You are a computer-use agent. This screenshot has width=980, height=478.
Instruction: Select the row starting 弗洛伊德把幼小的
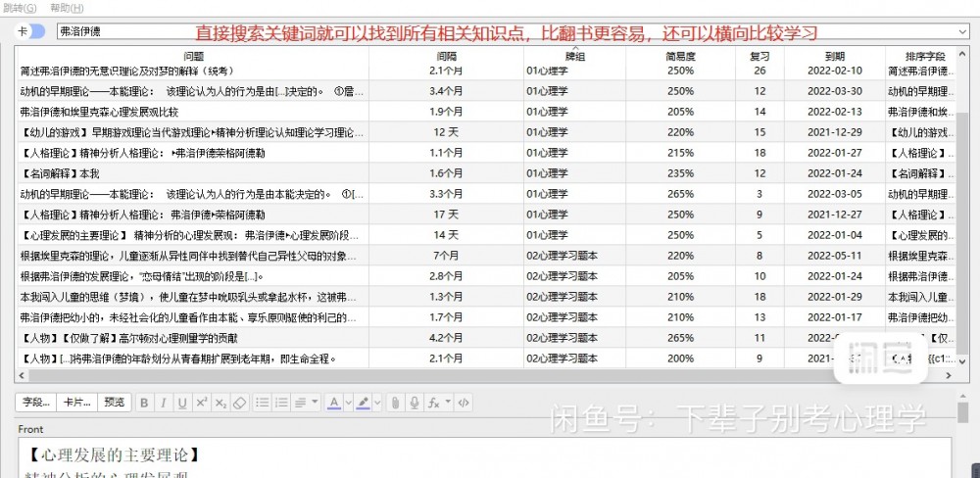click(x=486, y=317)
